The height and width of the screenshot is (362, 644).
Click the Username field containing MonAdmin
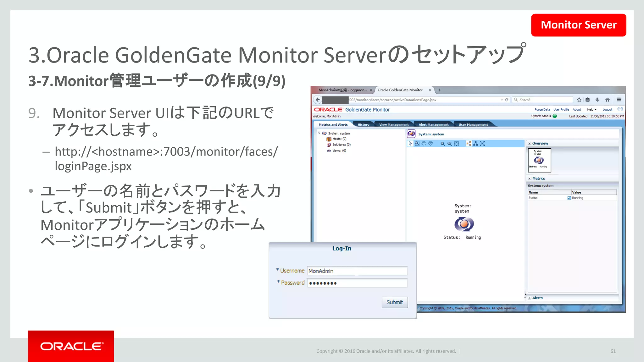pyautogui.click(x=357, y=271)
